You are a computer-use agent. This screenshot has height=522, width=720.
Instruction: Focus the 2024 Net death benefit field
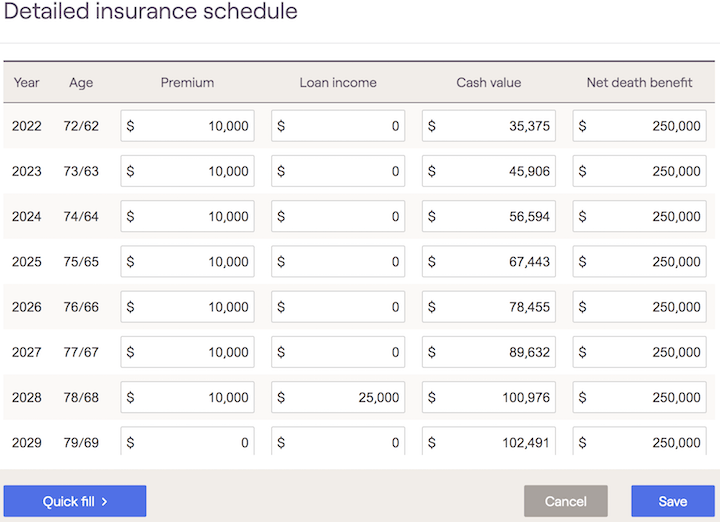point(640,216)
